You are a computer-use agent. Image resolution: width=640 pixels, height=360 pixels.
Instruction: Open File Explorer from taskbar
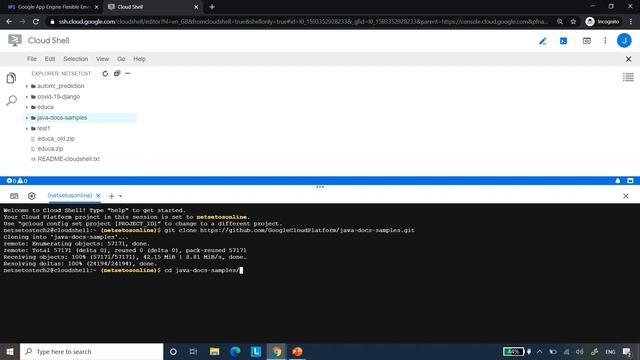[x=214, y=351]
